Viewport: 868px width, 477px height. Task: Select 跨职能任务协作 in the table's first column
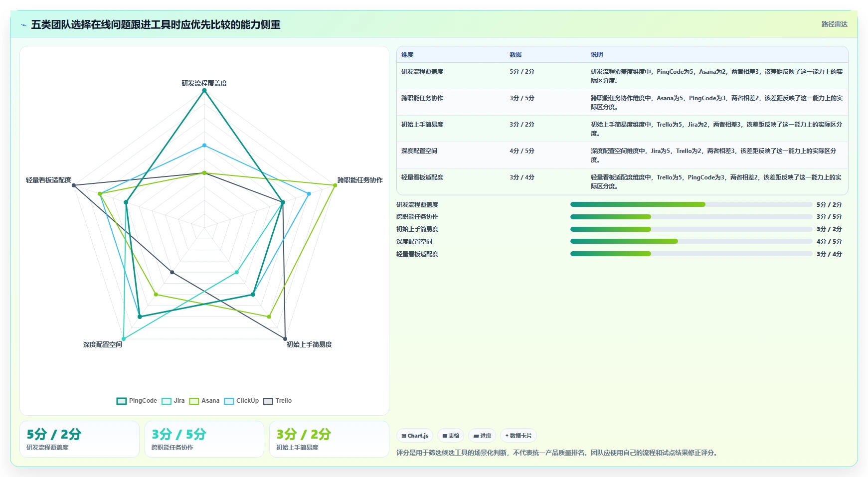click(x=422, y=98)
